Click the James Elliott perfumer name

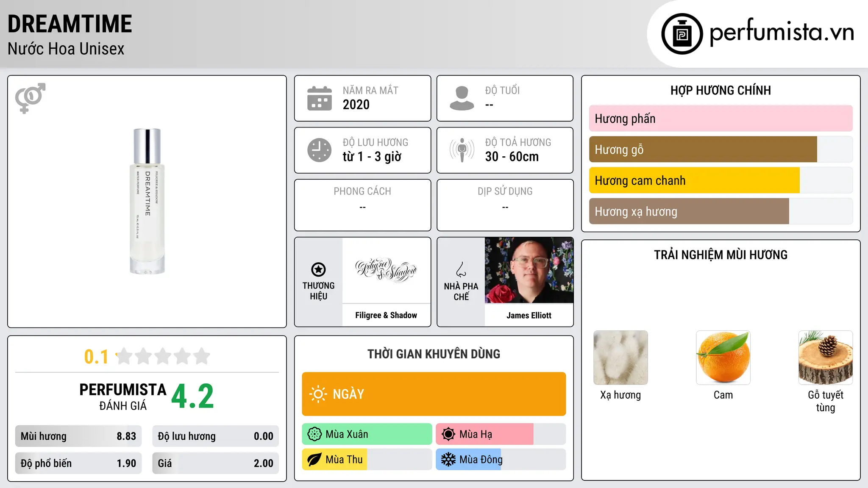pos(529,315)
